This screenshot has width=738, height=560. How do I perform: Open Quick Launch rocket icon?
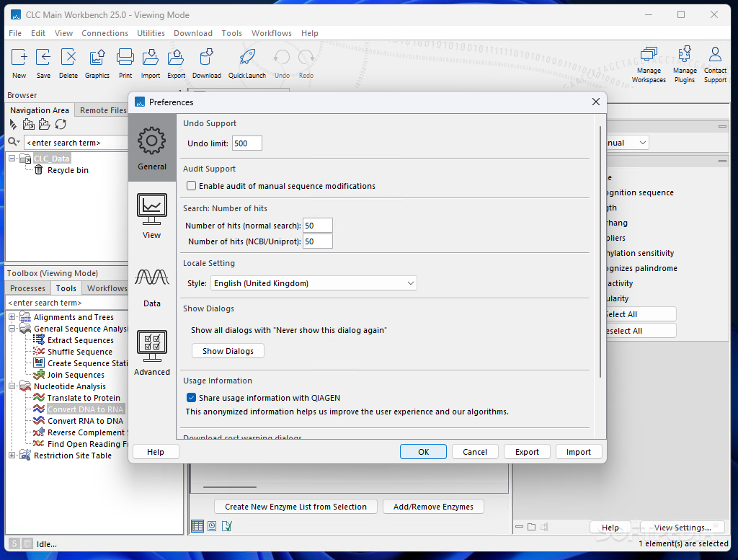coord(247,58)
